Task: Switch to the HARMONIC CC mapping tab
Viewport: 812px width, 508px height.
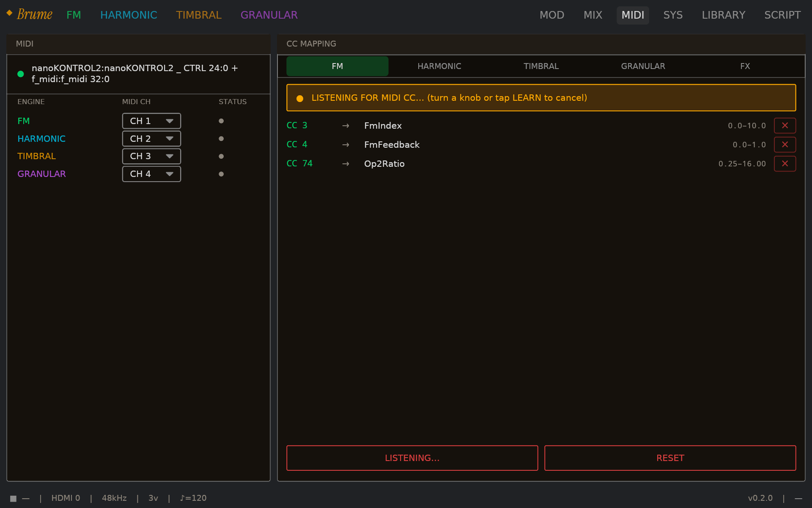Action: click(x=439, y=66)
